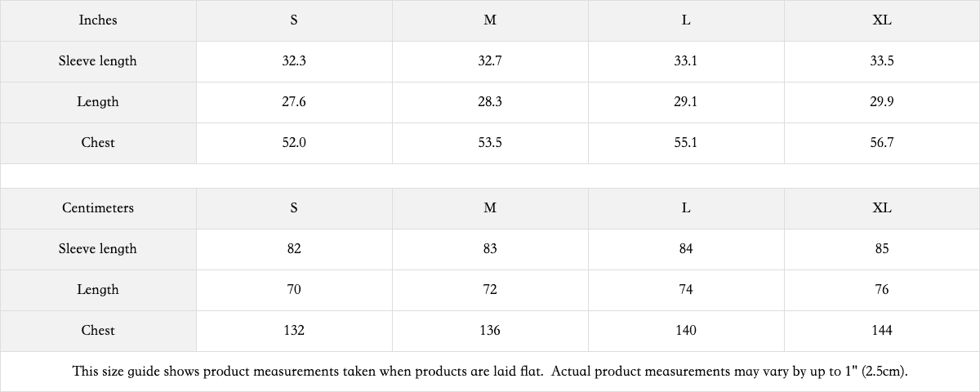Image resolution: width=980 pixels, height=392 pixels.
Task: Select the 74 length centimeter value
Action: coord(686,290)
